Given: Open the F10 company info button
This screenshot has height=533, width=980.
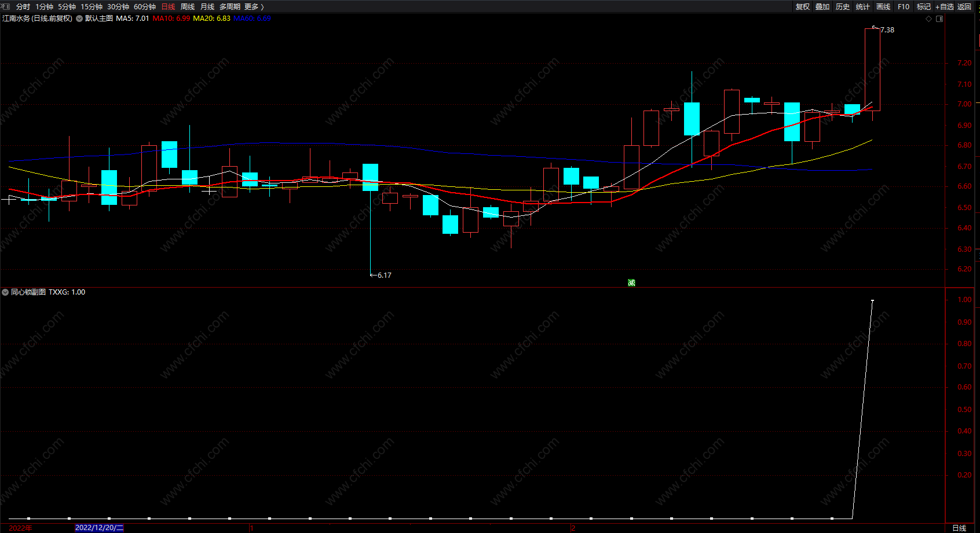Looking at the screenshot, I should click(x=904, y=7).
